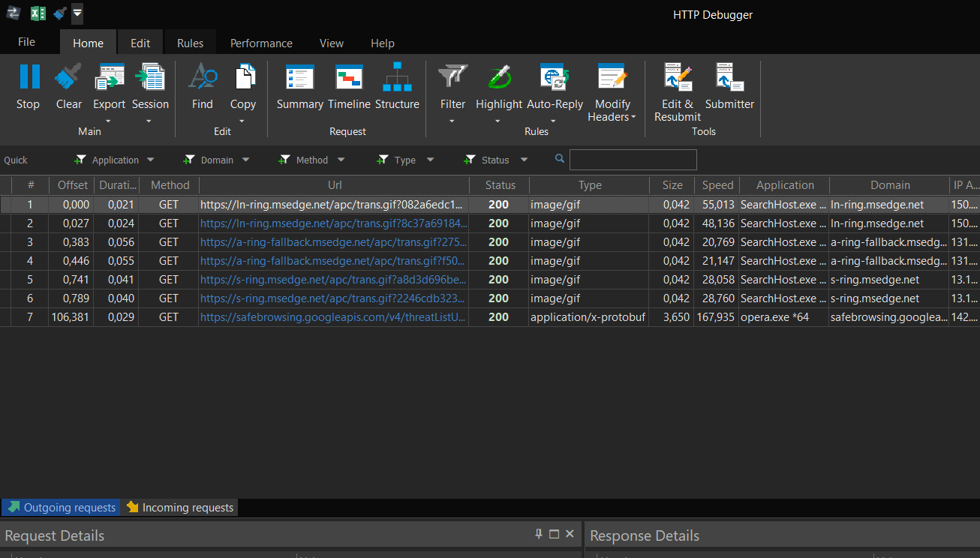Select the Outgoing requests tab
980x558 pixels.
62,508
